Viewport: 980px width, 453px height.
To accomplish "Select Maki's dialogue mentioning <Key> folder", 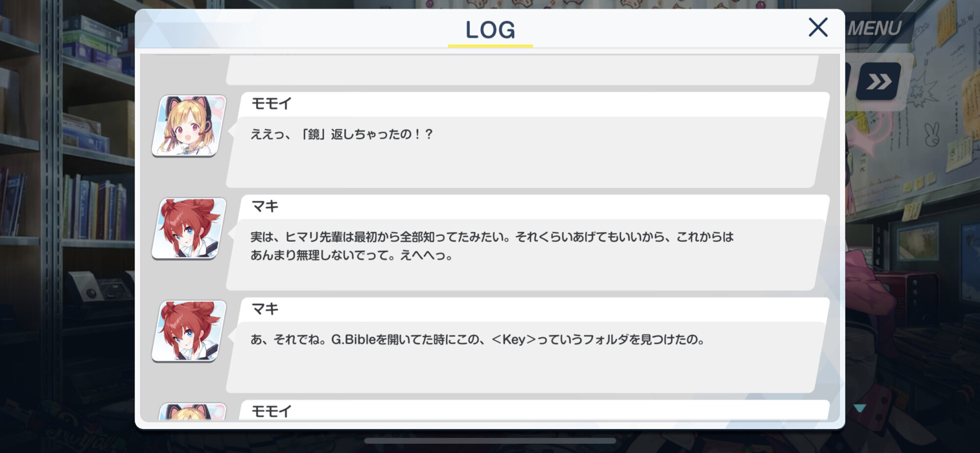I will 478,339.
